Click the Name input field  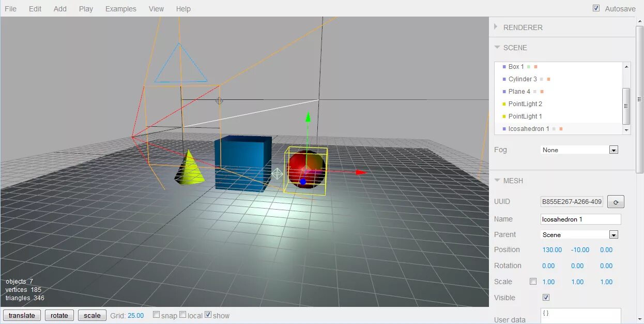pos(581,219)
